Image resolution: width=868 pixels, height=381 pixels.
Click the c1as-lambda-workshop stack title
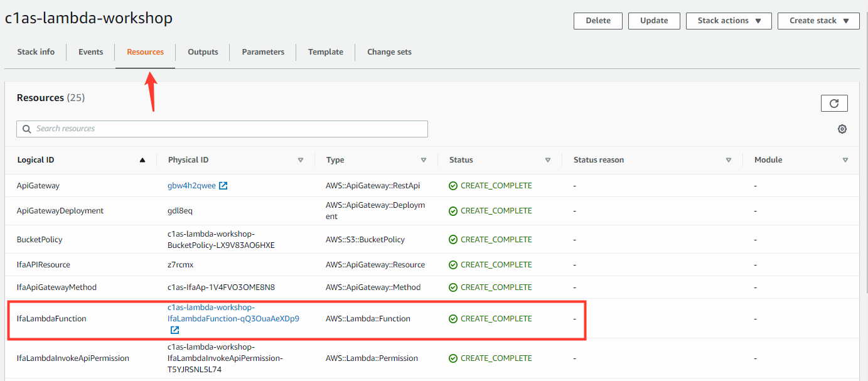pos(88,19)
